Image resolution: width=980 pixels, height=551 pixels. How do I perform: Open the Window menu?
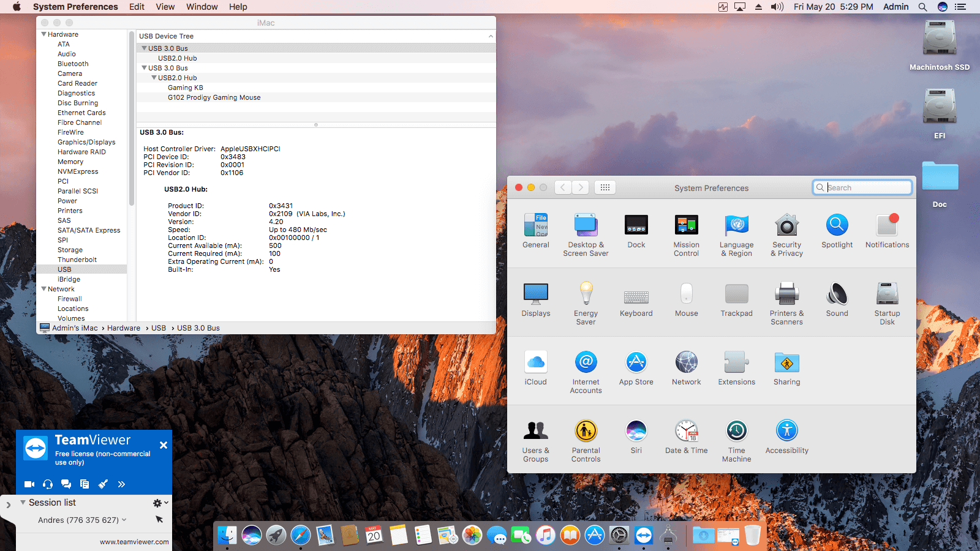[x=202, y=7]
